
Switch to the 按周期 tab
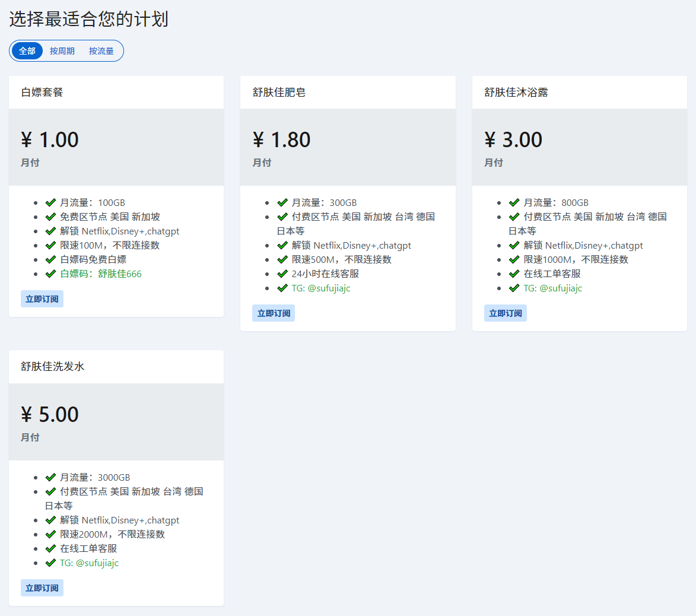coord(62,51)
